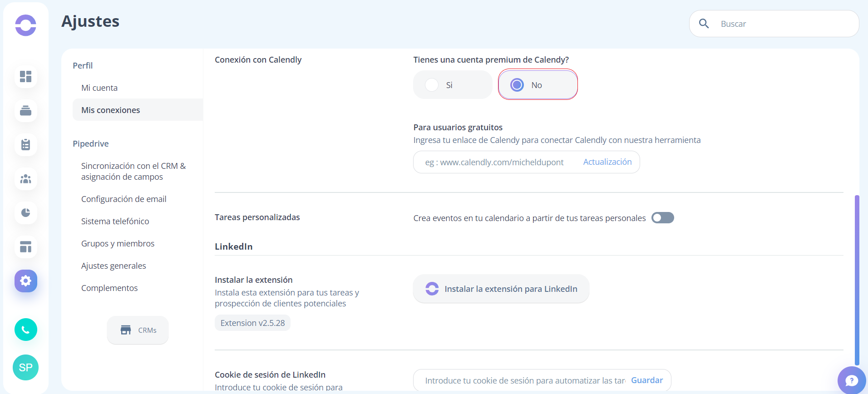The height and width of the screenshot is (394, 868).
Task: Click the settings gear icon in sidebar
Action: pos(26,281)
